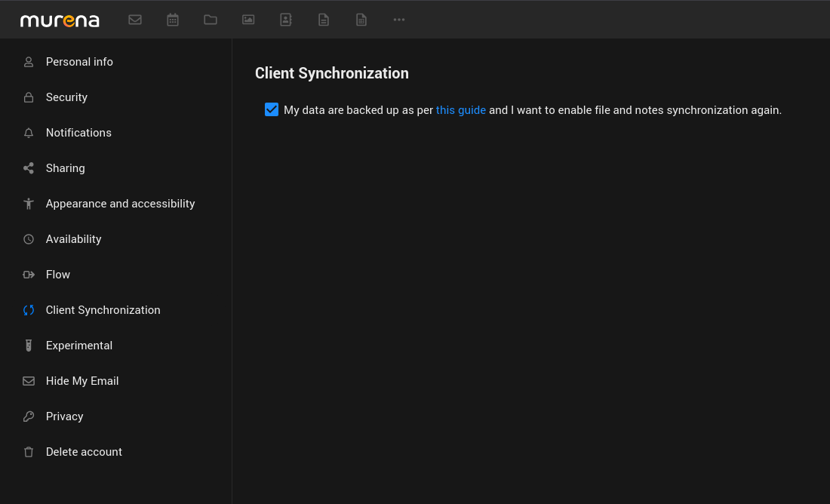Viewport: 830px width, 504px height.
Task: Click the share icon beside Sharing
Action: pos(29,168)
